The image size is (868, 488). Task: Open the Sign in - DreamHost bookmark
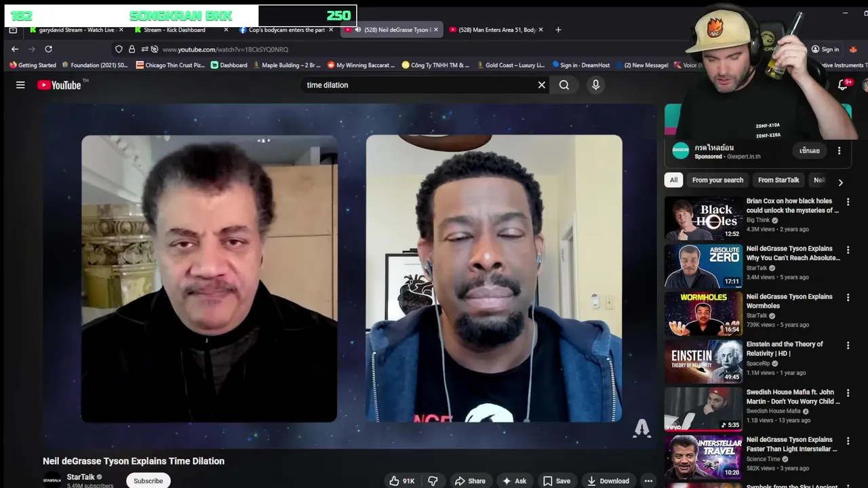point(580,65)
